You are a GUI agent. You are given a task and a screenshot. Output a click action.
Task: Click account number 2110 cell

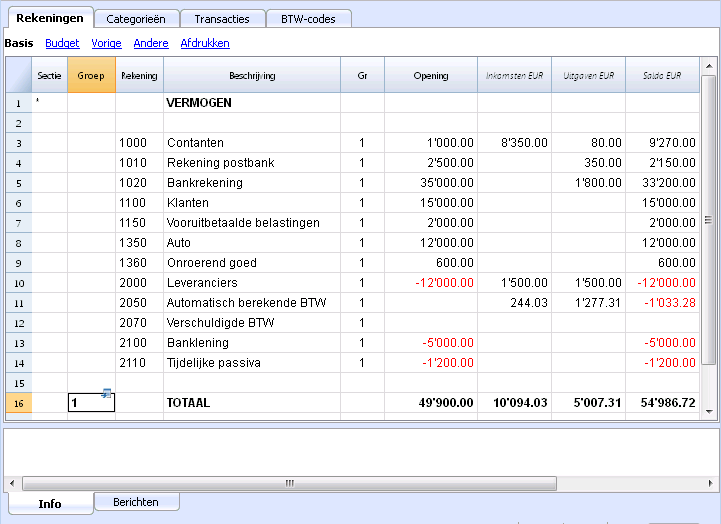(139, 363)
